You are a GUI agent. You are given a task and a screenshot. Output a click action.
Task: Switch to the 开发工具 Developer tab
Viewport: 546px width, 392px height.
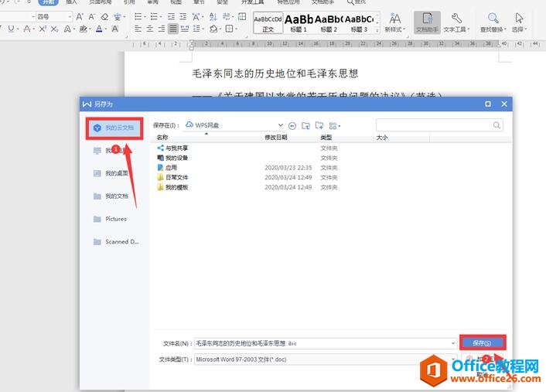(x=252, y=2)
